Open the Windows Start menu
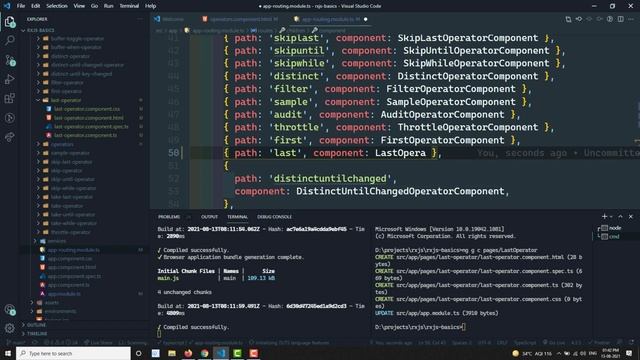 7,353
